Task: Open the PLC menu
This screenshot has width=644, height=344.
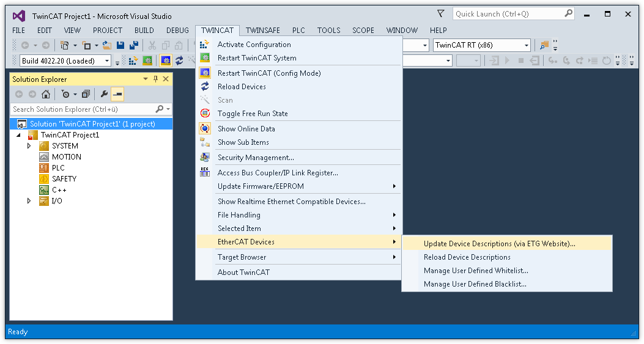Action: point(298,31)
